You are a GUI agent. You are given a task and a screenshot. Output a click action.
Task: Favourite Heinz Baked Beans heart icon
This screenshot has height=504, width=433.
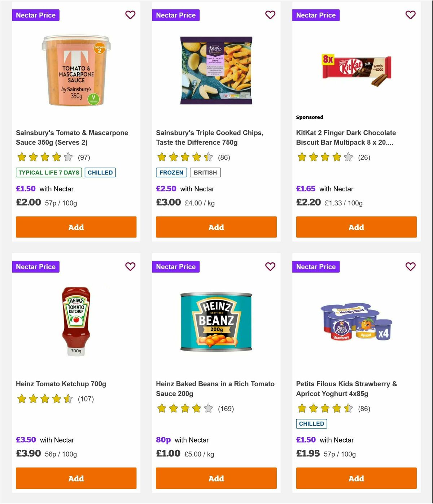[x=270, y=266]
